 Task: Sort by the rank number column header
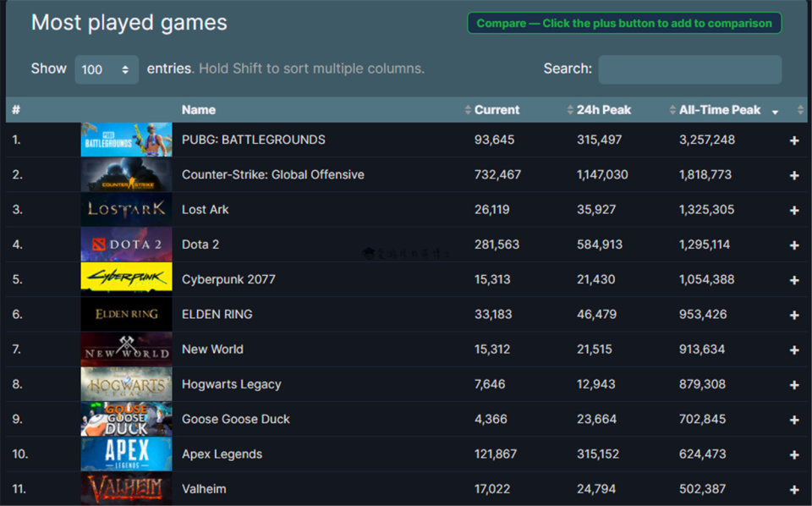[16, 110]
